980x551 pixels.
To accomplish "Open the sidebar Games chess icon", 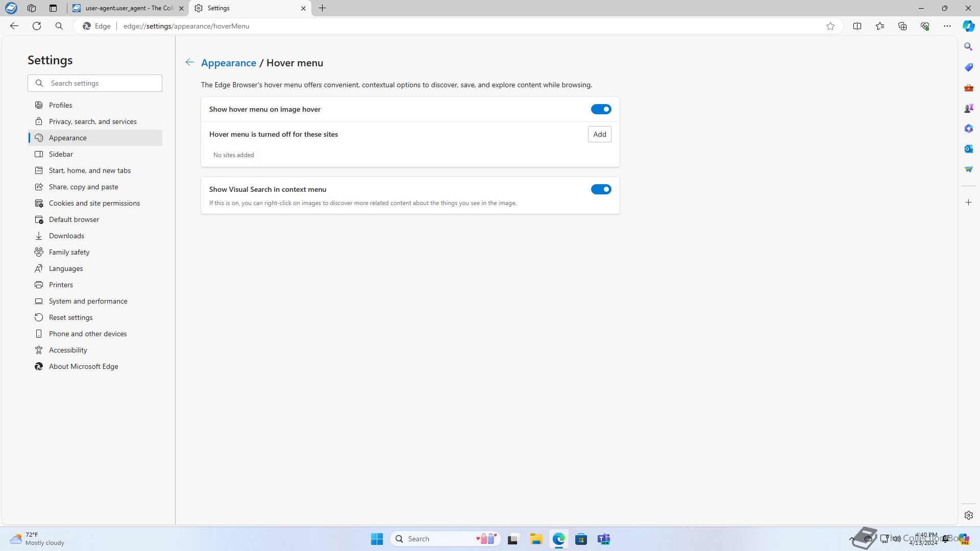I will (x=969, y=108).
